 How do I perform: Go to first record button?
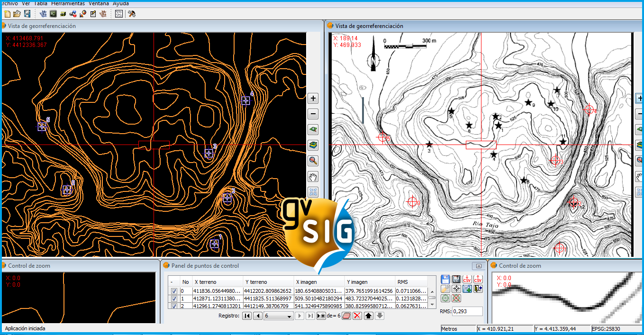click(x=247, y=316)
